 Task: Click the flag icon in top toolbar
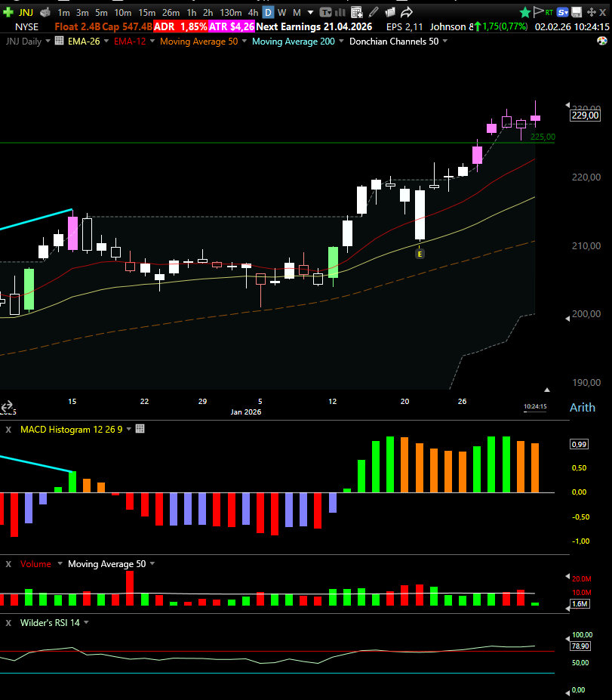[x=538, y=12]
